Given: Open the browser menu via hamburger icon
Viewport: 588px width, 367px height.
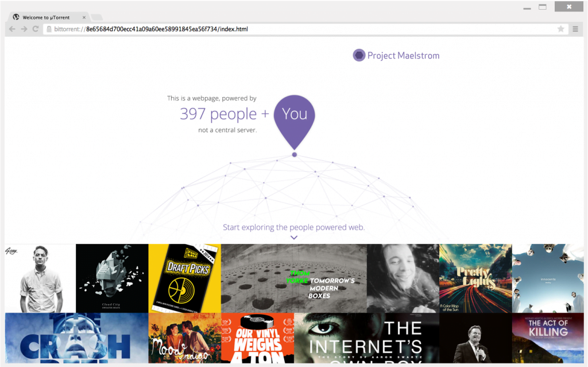Looking at the screenshot, I should pos(576,29).
